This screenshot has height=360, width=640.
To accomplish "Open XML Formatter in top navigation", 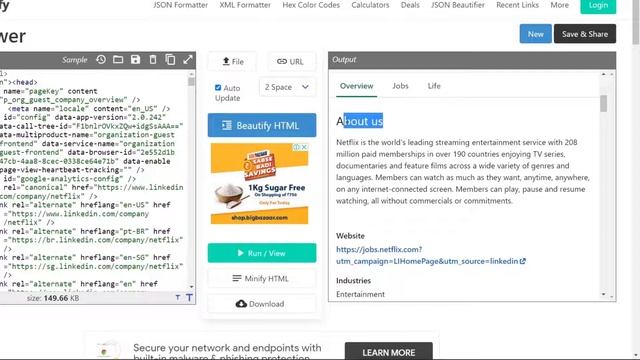I will [x=245, y=5].
